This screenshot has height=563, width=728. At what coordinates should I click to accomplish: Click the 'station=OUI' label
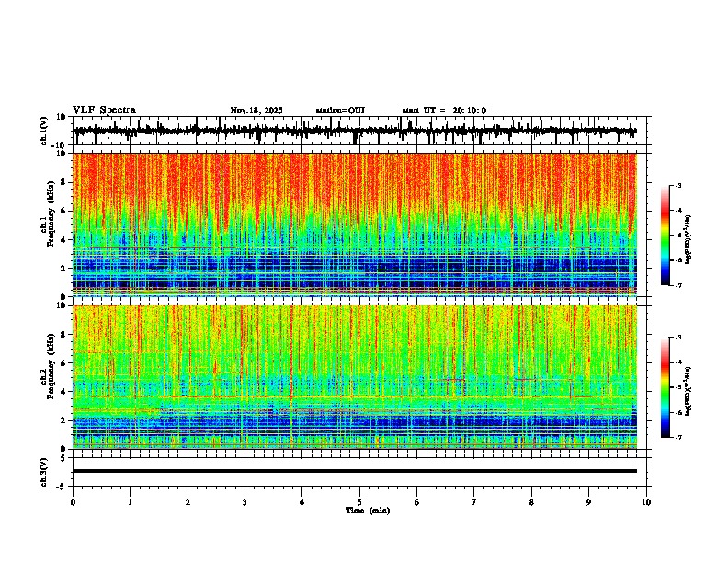coord(340,110)
